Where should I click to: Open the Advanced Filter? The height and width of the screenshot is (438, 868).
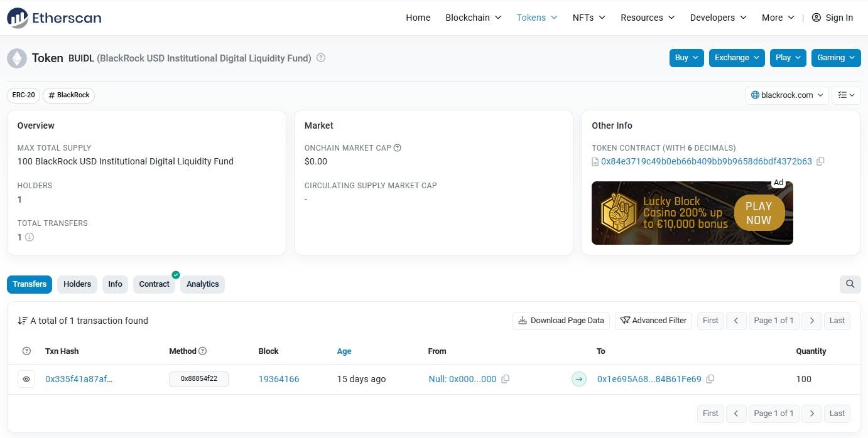[x=653, y=321]
